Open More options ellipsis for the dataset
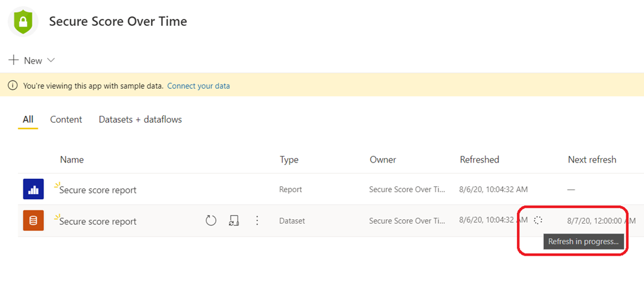 pyautogui.click(x=257, y=220)
